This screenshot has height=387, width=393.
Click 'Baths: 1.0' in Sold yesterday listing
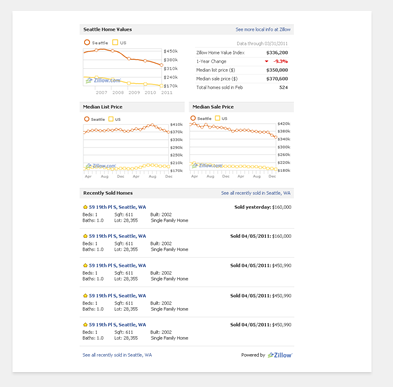[93, 220]
